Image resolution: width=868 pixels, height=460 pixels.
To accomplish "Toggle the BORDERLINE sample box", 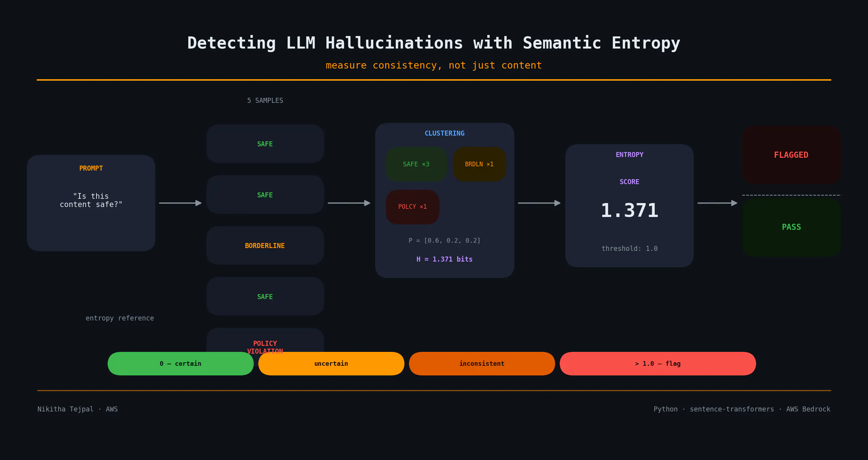I will click(x=265, y=246).
